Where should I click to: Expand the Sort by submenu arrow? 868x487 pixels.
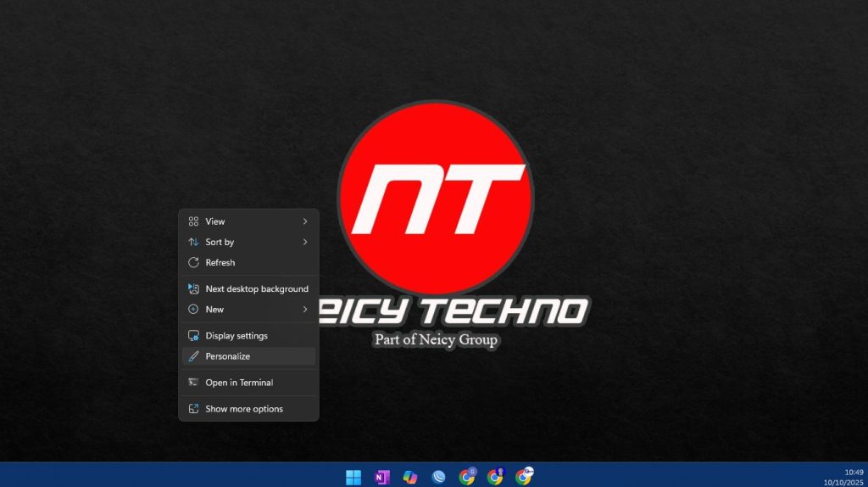pyautogui.click(x=305, y=243)
